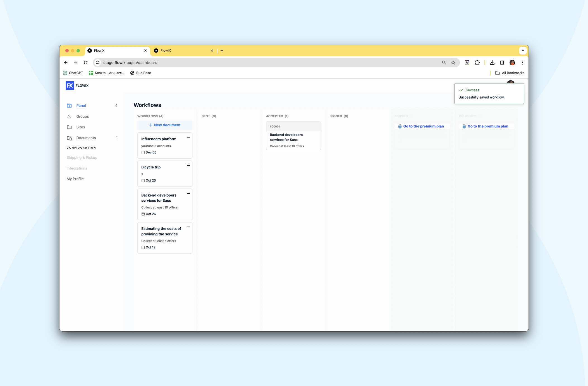Toggle the browser side panel icon

click(x=502, y=63)
